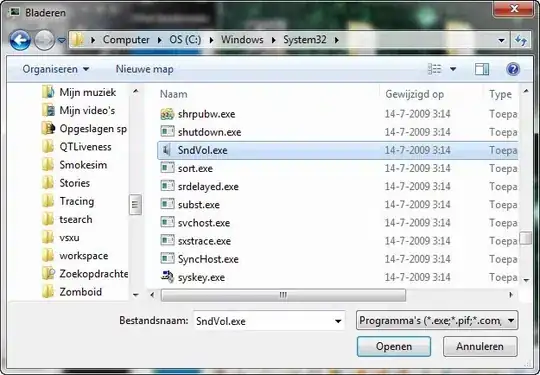Click the svchost.exe file icon
The width and height of the screenshot is (540, 375).
(x=167, y=223)
